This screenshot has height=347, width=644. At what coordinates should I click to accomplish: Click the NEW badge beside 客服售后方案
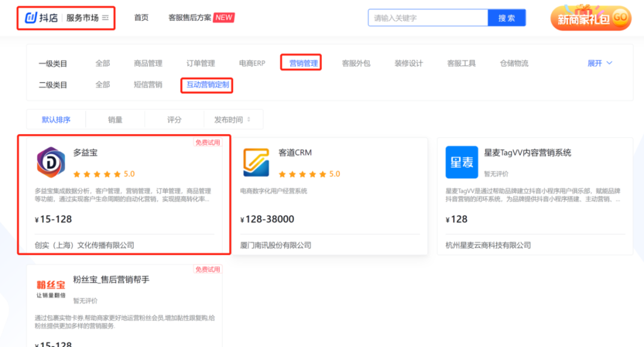click(x=224, y=18)
